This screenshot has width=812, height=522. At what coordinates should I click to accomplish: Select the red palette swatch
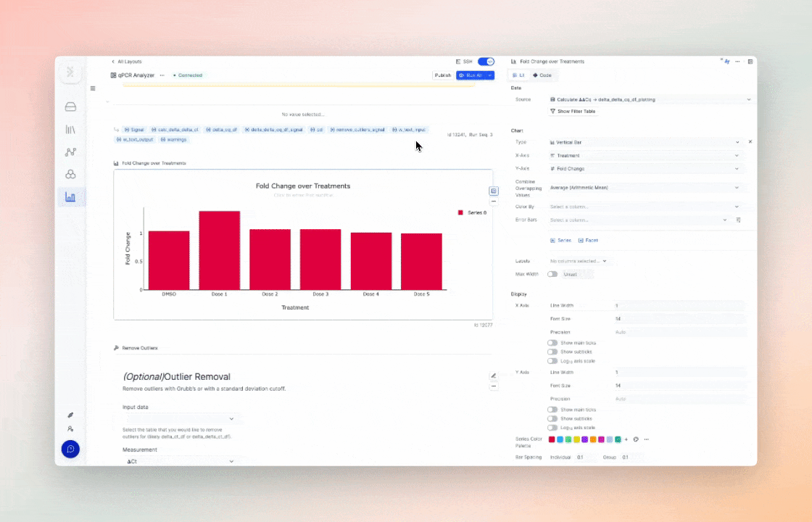tap(552, 439)
